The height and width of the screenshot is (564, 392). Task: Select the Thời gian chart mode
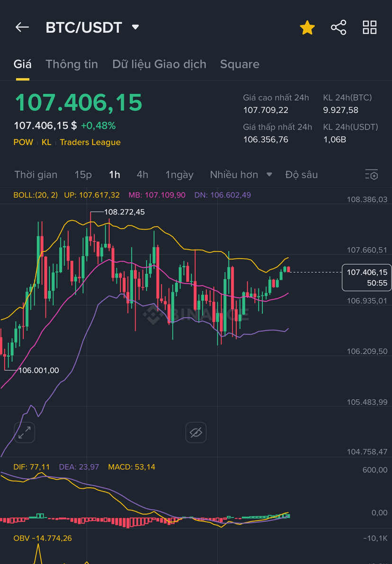click(36, 174)
